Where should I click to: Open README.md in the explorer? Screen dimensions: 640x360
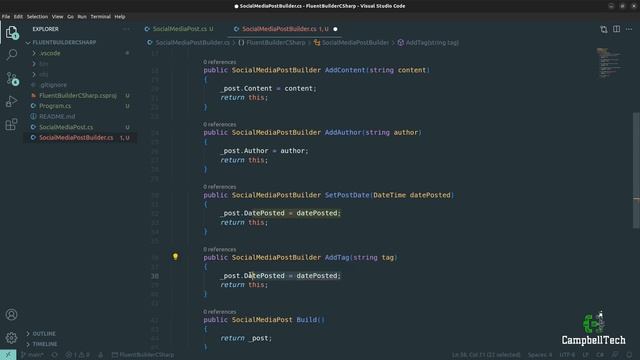coord(57,117)
